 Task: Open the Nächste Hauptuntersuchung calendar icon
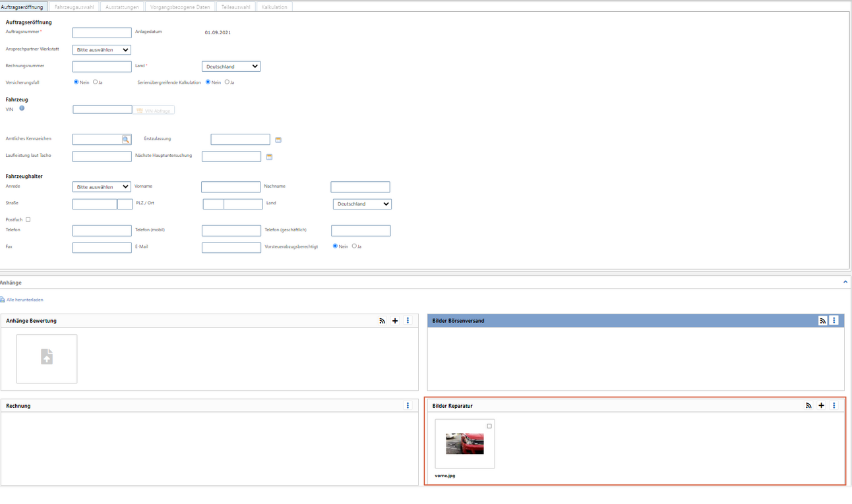[x=269, y=157]
